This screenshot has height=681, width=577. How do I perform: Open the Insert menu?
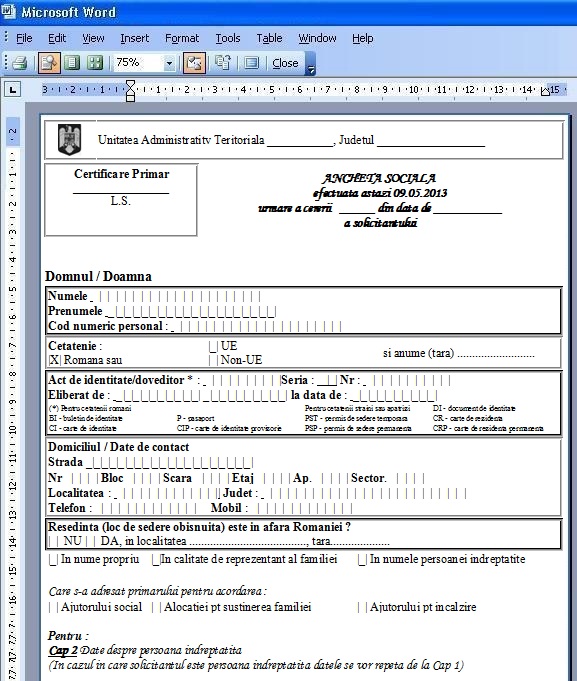[135, 38]
